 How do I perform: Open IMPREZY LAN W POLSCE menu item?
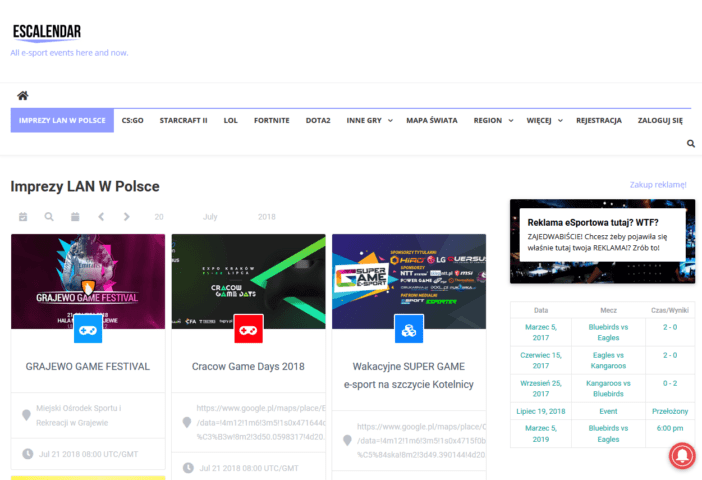click(x=62, y=120)
